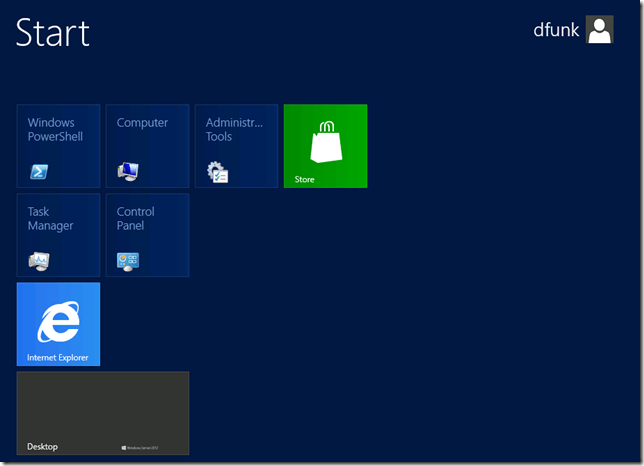Click the PowerShell console icon
This screenshot has width=644, height=466.
coord(39,172)
